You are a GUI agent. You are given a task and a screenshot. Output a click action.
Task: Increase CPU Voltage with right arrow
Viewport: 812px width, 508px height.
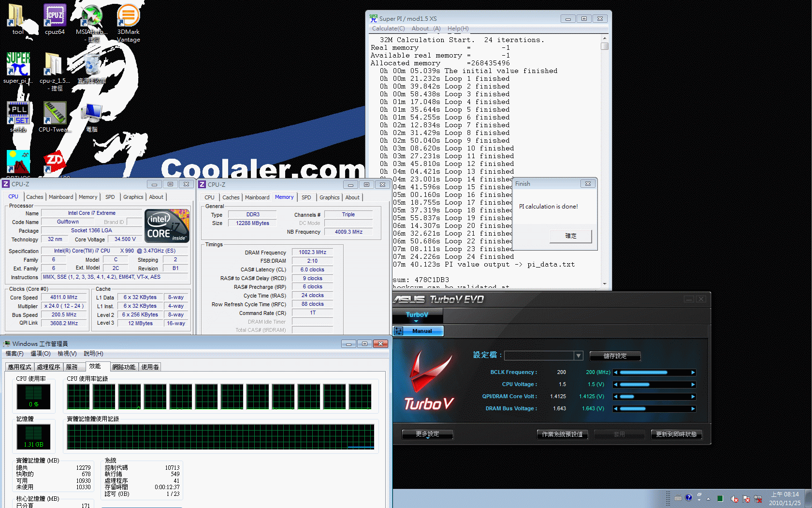(693, 385)
